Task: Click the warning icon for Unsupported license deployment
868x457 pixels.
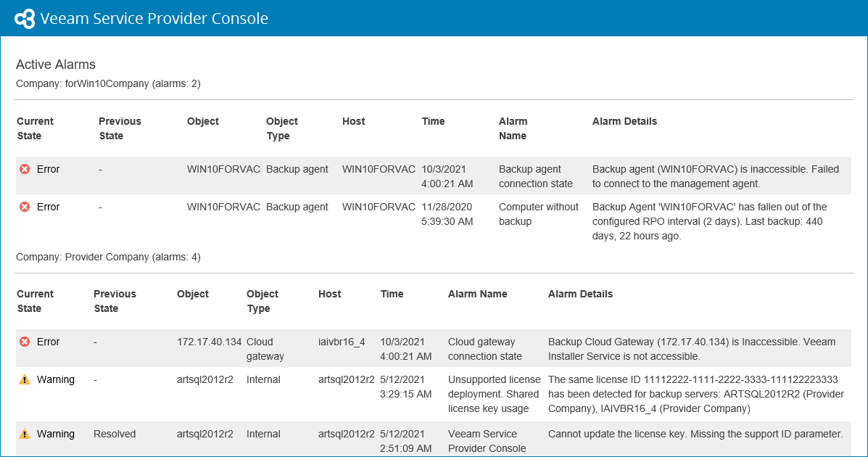Action: 25,379
